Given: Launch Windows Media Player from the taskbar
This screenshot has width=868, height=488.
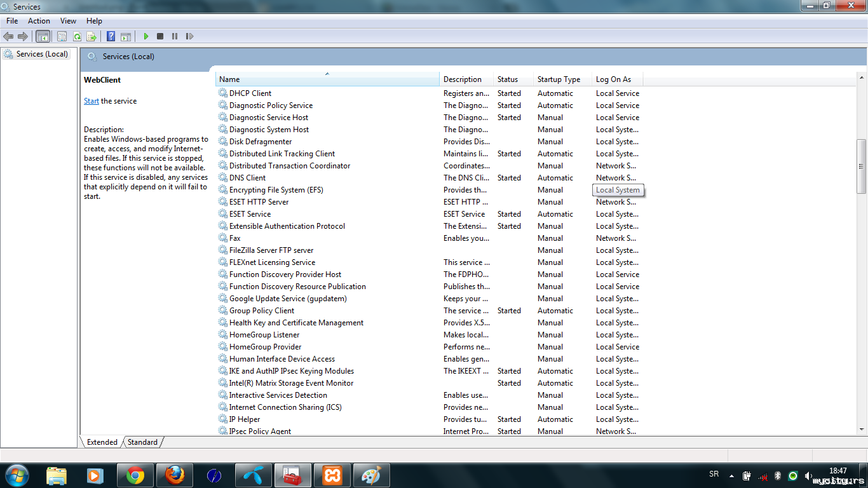Looking at the screenshot, I should tap(95, 475).
